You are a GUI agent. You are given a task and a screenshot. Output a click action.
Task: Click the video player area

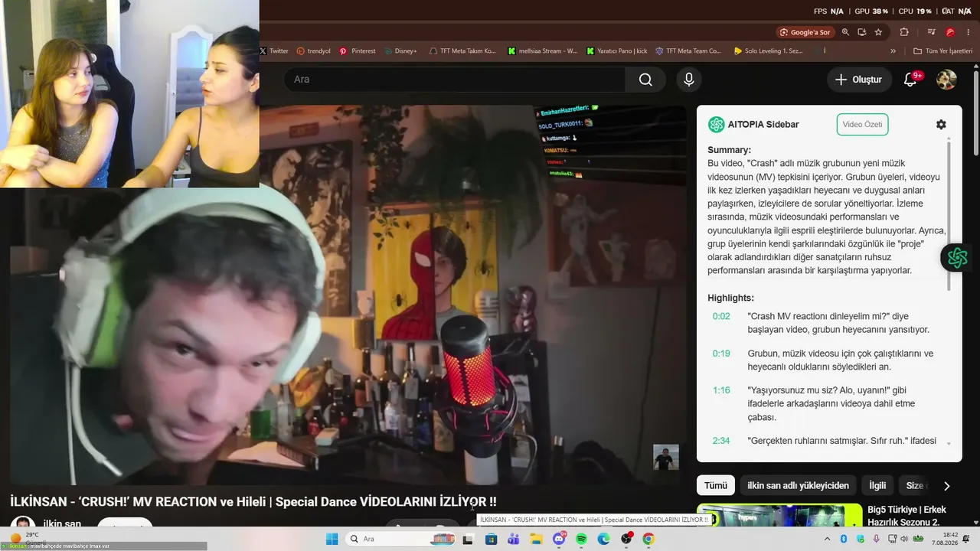(x=348, y=295)
